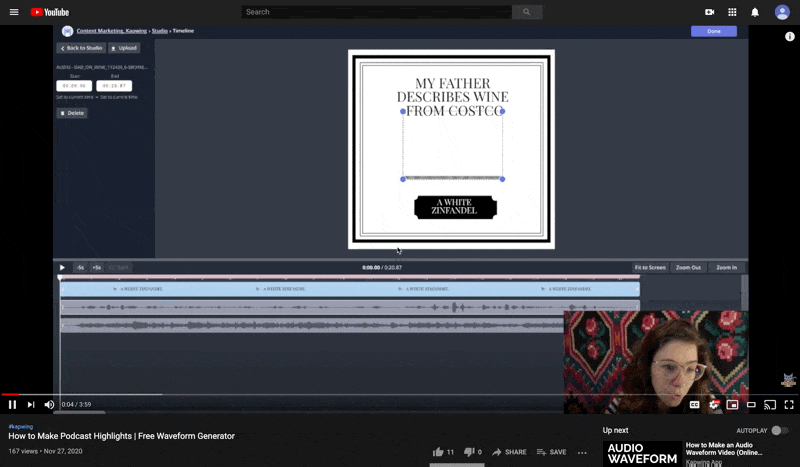Open the YouTube hamburger guide menu

click(x=13, y=12)
